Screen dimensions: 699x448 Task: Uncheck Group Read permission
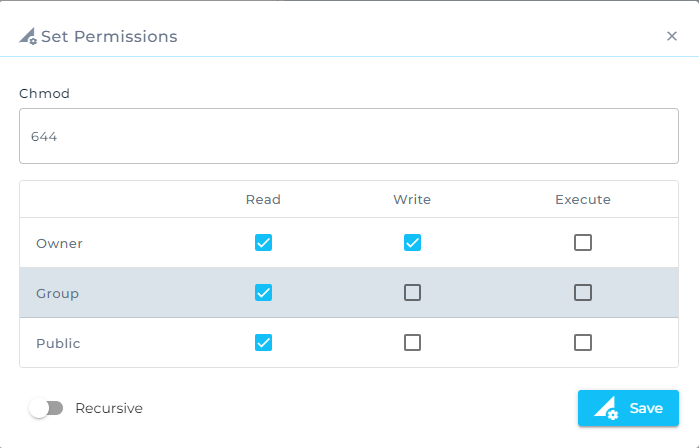(263, 293)
